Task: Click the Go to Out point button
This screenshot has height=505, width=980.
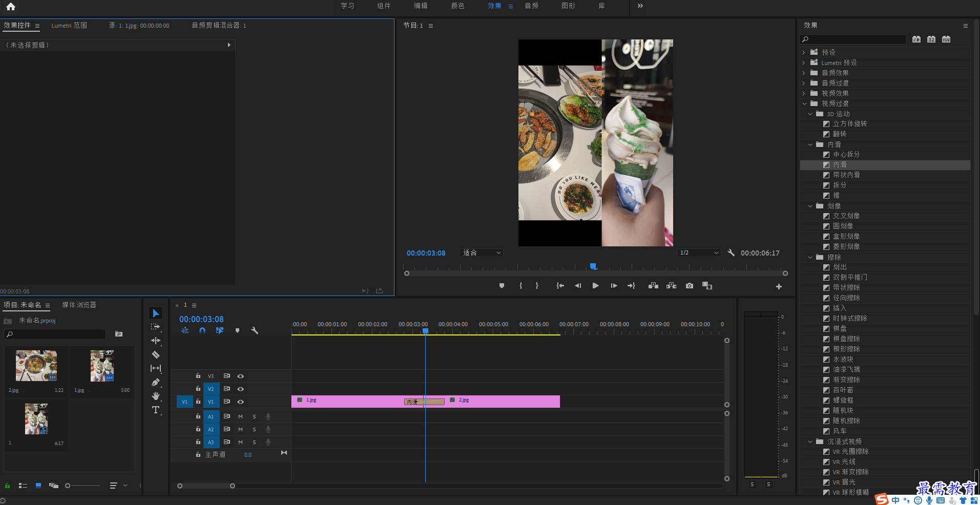Action: click(631, 286)
